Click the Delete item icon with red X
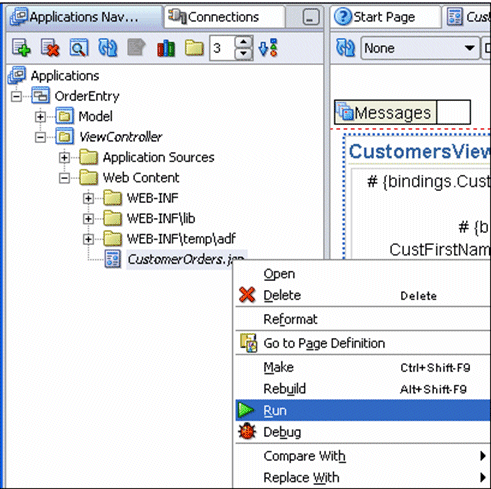 click(x=50, y=48)
